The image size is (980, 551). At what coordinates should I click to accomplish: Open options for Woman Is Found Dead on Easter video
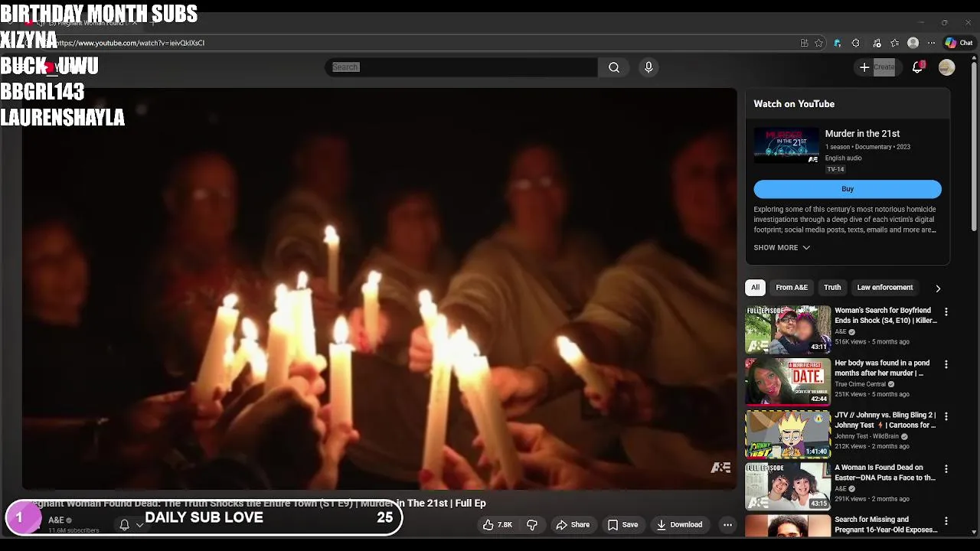coord(946,468)
